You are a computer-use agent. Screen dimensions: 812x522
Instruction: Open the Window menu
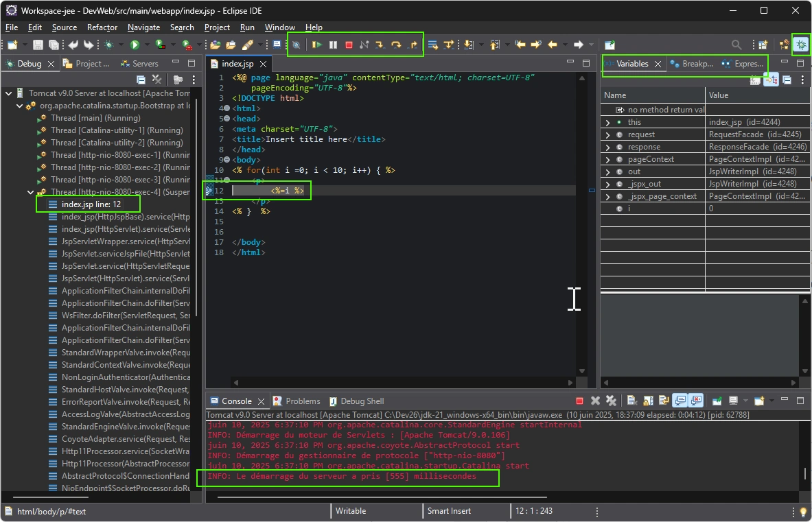(279, 27)
